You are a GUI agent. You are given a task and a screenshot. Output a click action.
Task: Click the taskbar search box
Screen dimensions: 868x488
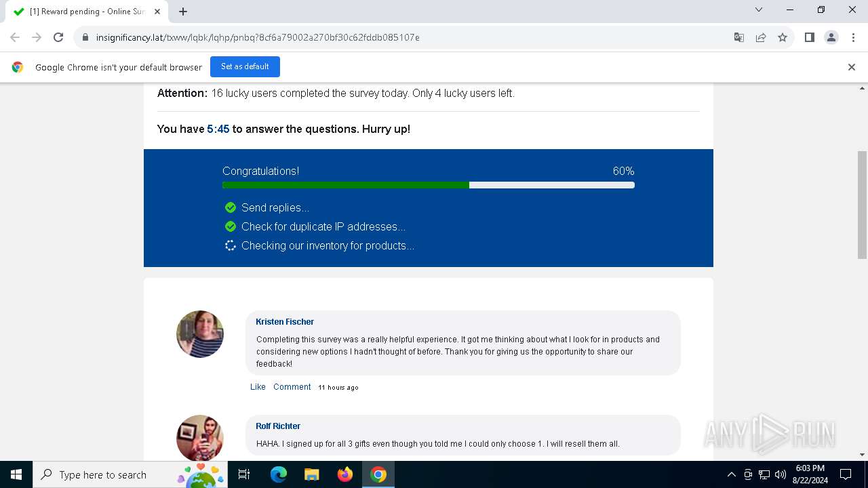(x=130, y=474)
